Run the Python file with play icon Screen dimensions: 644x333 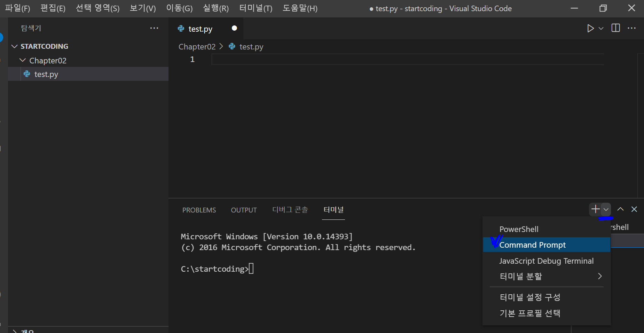point(590,28)
